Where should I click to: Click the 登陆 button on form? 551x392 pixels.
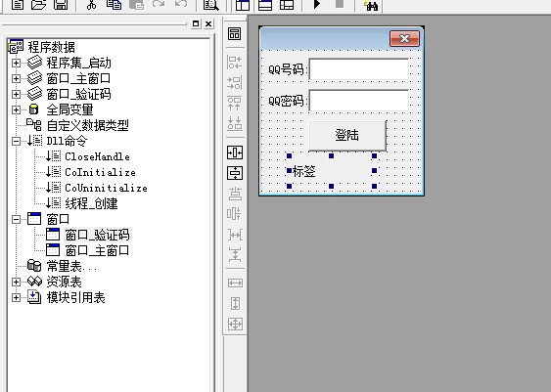tap(347, 136)
